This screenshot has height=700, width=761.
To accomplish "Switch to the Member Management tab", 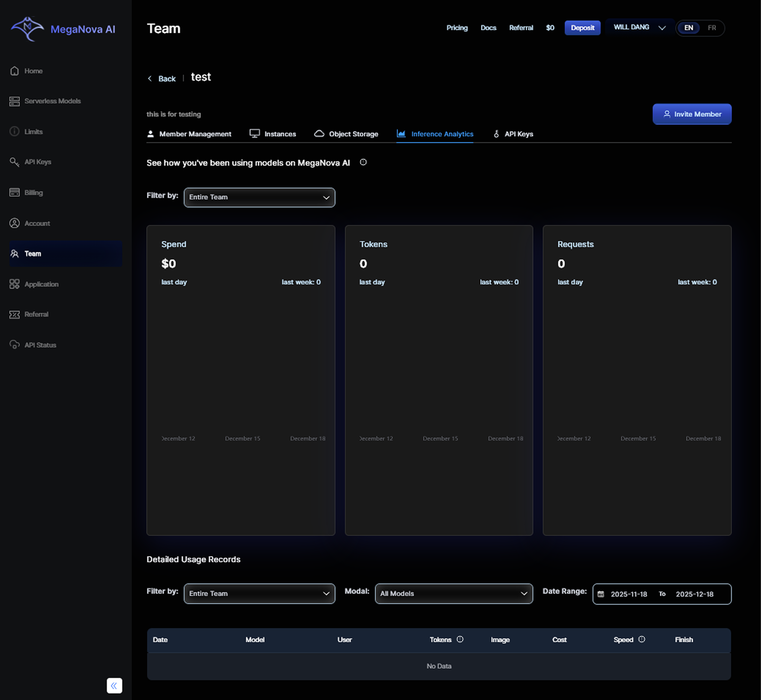I will point(189,134).
